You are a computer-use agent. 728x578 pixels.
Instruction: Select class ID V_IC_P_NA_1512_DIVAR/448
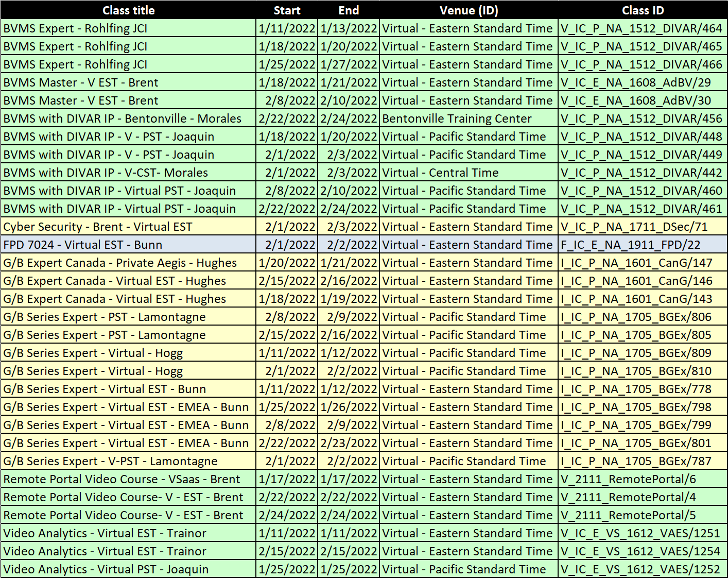(643, 137)
